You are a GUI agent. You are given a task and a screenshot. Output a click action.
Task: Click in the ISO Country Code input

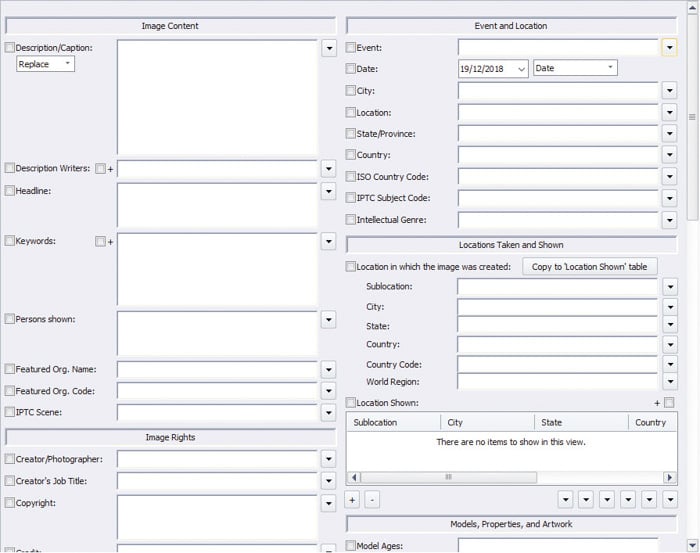click(558, 176)
